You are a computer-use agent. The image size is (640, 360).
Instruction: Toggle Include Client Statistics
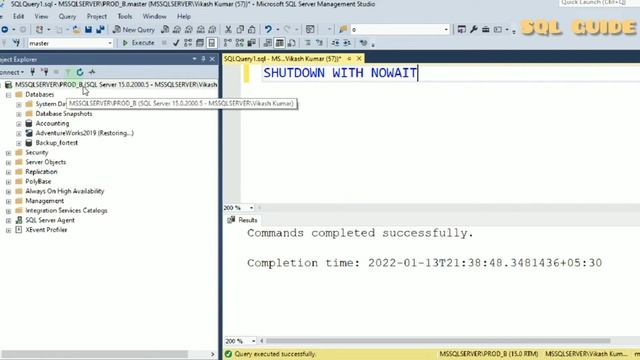[251, 43]
